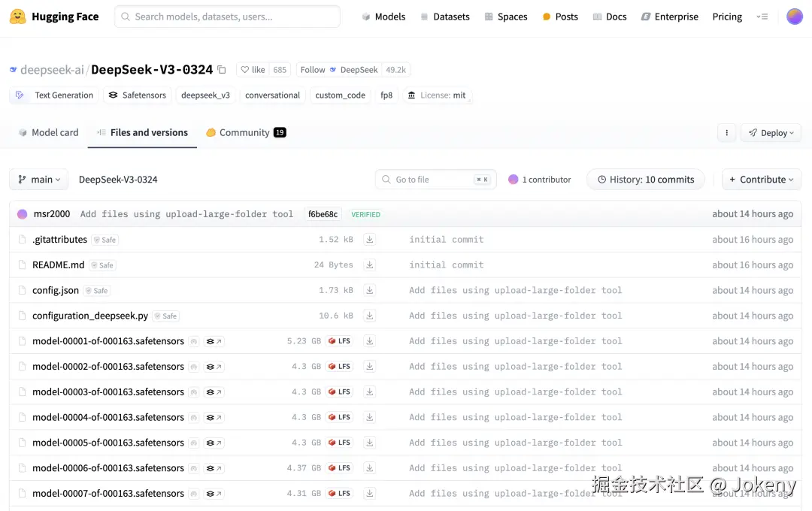The width and height of the screenshot is (812, 511).
Task: Click the VERIFIED commit badge
Action: 365,214
